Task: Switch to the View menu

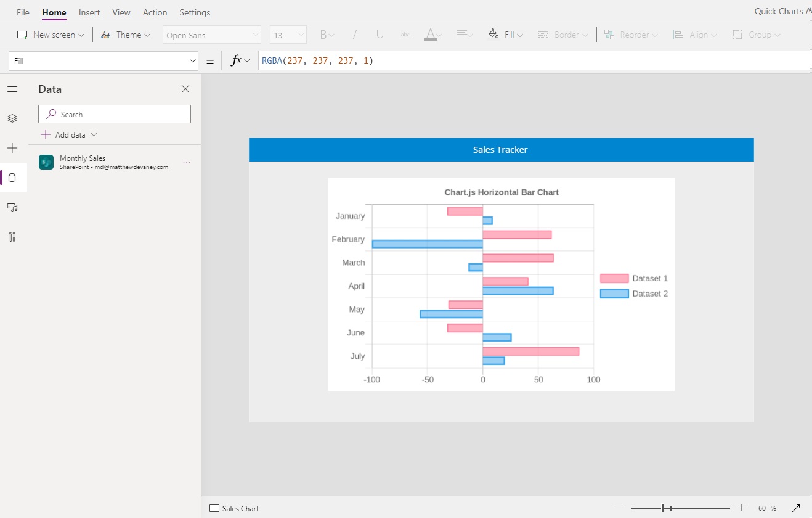Action: 121,12
